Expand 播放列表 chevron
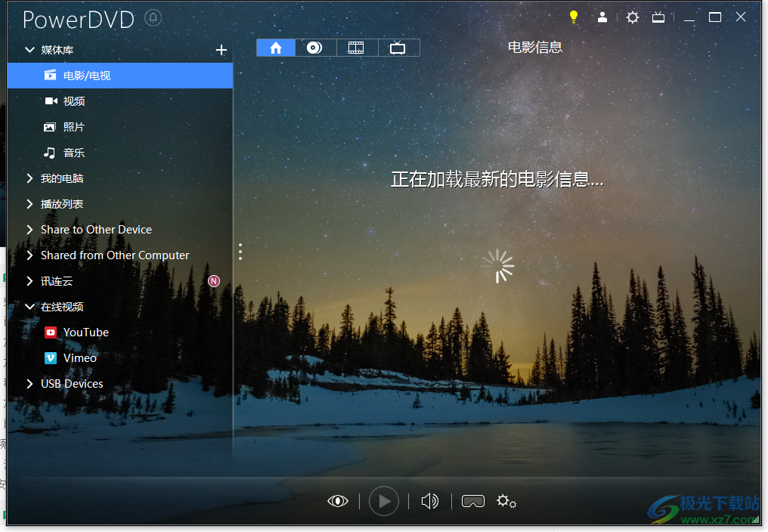768x532 pixels. tap(30, 204)
